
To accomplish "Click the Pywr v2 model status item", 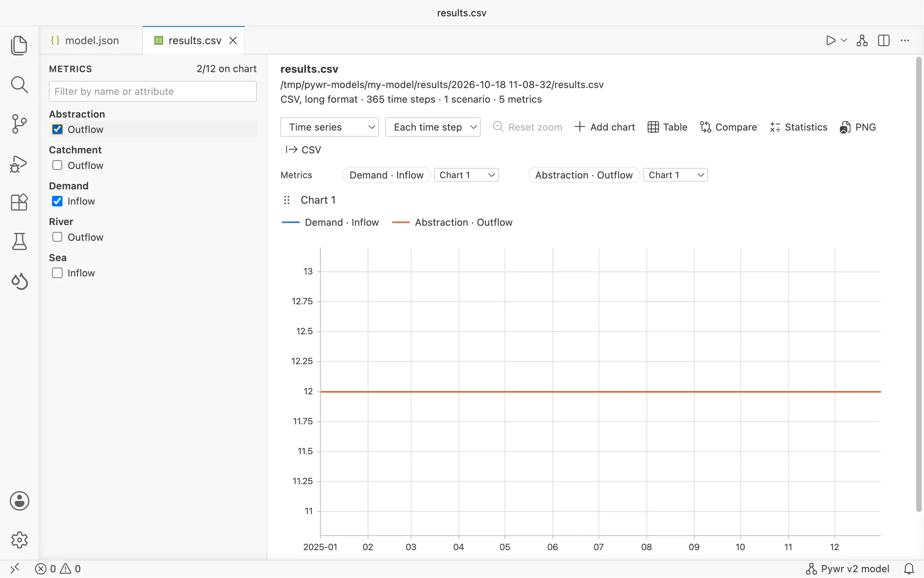I will [847, 568].
